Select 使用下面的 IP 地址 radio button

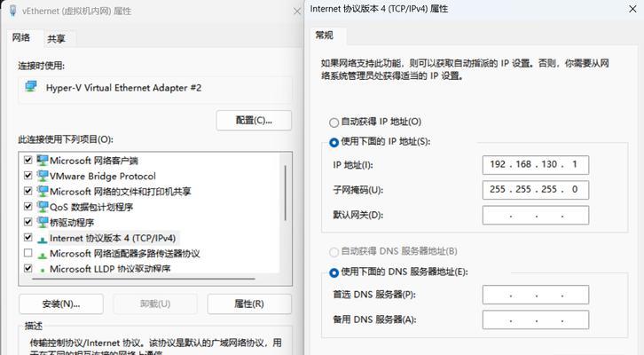point(334,142)
